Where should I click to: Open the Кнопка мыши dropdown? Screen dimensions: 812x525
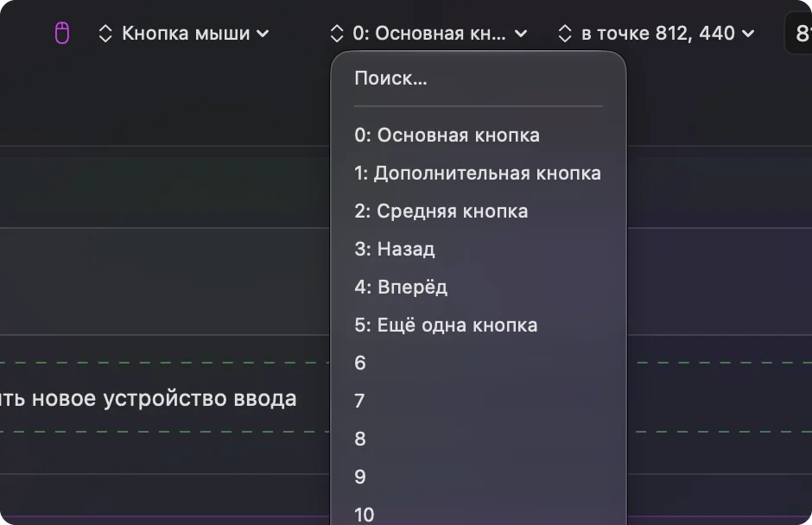(184, 34)
